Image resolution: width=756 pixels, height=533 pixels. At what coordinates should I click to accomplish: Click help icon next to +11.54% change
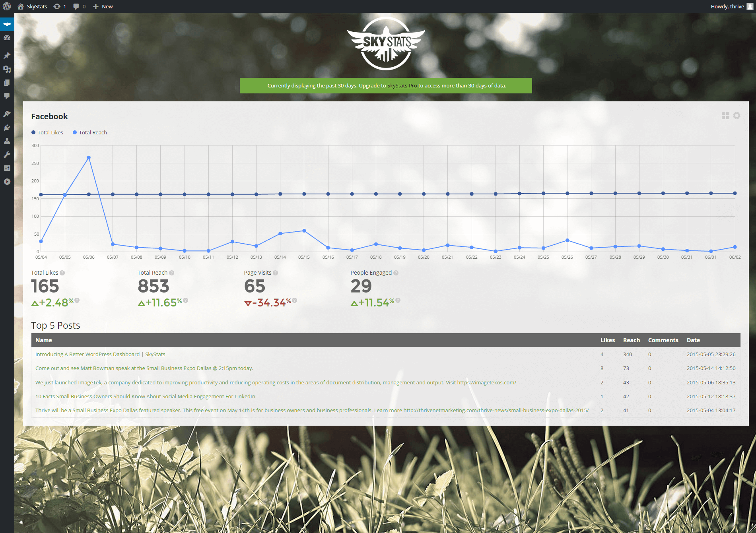tap(398, 300)
